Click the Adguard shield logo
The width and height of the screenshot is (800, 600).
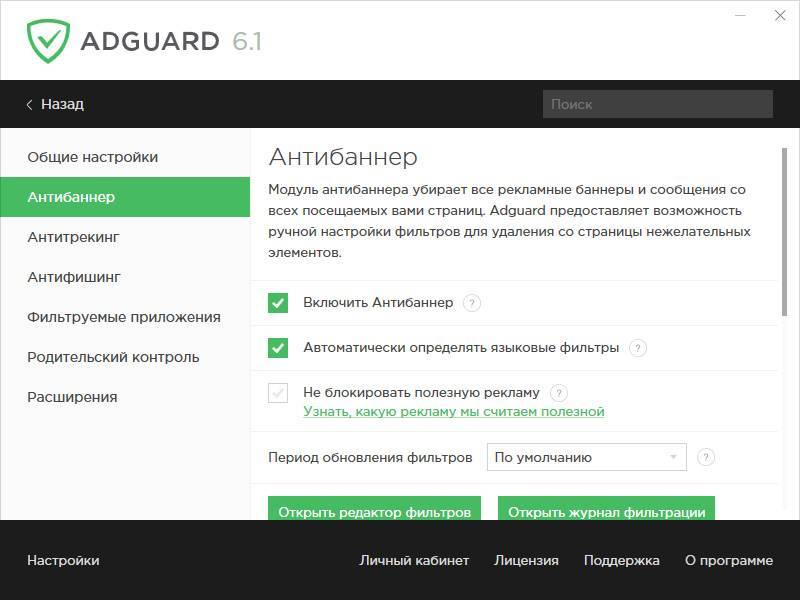pos(48,41)
